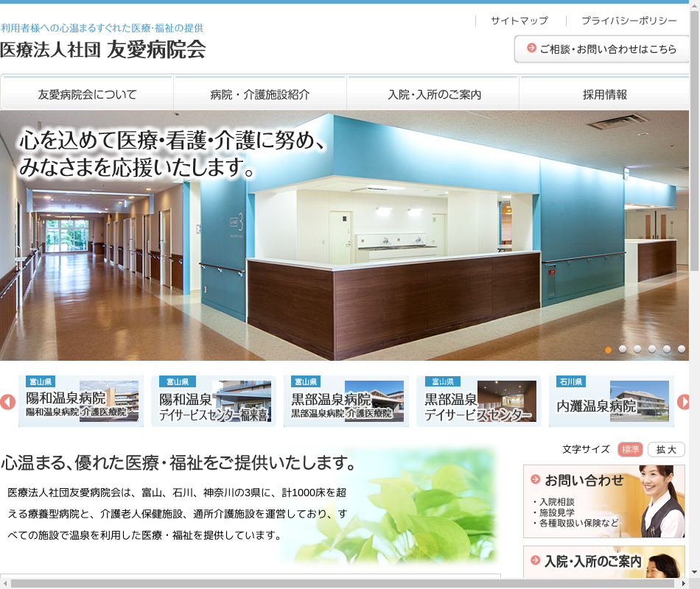Click ご相談・お問い合わせはこちら button

tap(601, 49)
